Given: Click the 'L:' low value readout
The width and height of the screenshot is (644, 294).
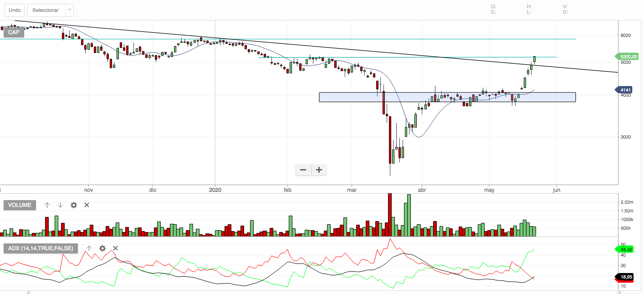Looking at the screenshot, I should 529,12.
